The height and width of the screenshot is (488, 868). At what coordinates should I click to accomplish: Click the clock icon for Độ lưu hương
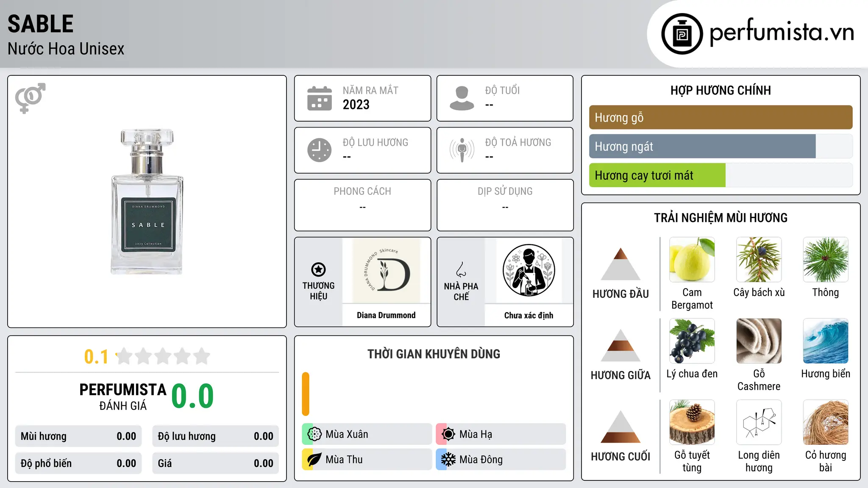coord(319,150)
